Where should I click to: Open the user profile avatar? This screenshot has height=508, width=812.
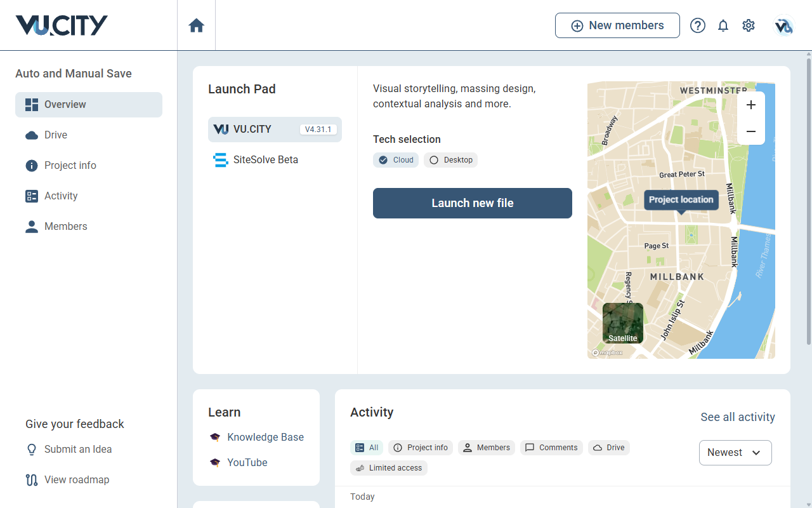tap(784, 25)
